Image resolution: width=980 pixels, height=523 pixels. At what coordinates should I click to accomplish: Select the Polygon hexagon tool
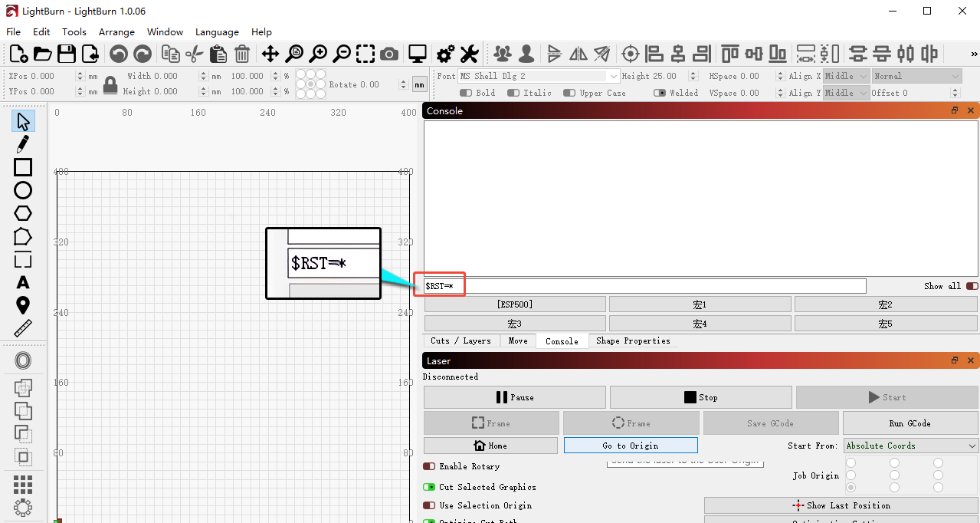tap(23, 213)
